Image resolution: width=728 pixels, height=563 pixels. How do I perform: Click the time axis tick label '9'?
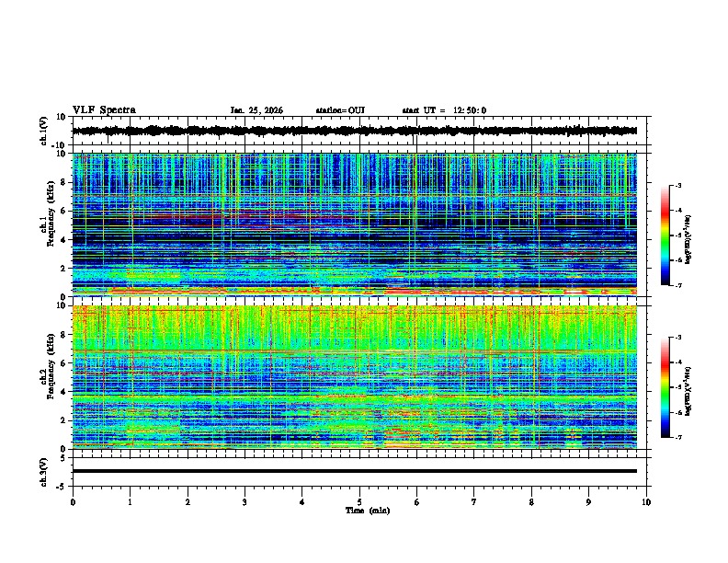[x=588, y=502]
